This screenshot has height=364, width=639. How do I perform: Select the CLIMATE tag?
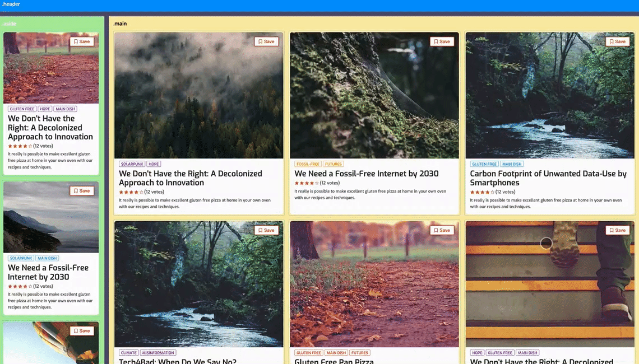pos(129,353)
